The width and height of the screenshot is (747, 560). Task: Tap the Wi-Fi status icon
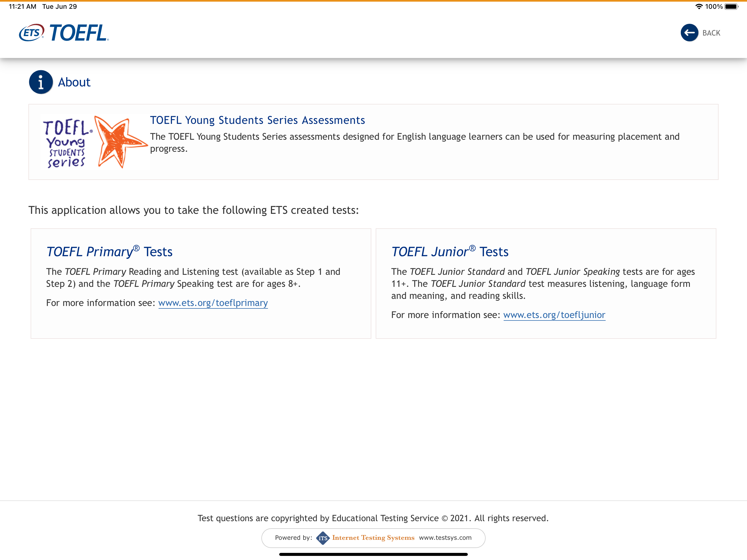699,6
